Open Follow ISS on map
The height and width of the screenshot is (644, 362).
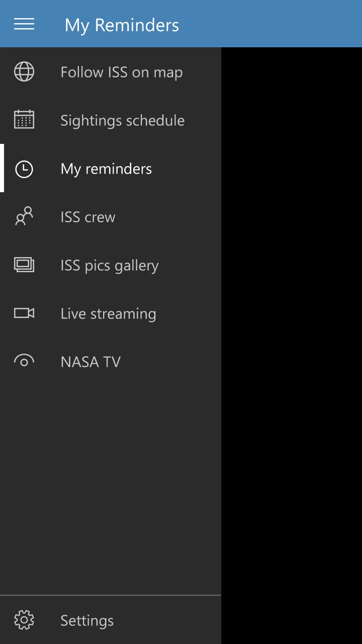coord(111,72)
